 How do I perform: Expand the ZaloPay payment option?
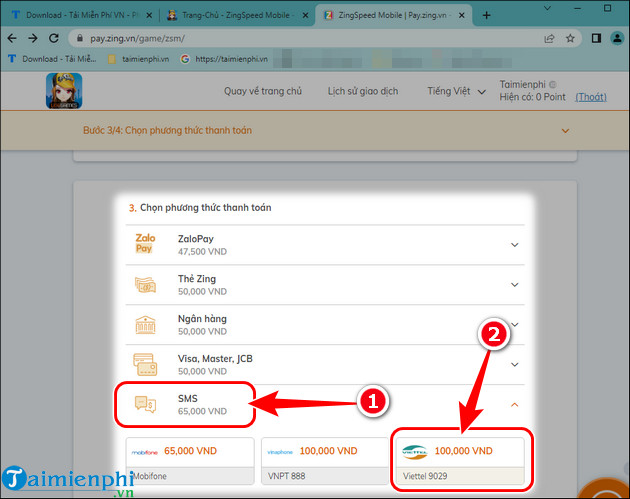coord(515,245)
